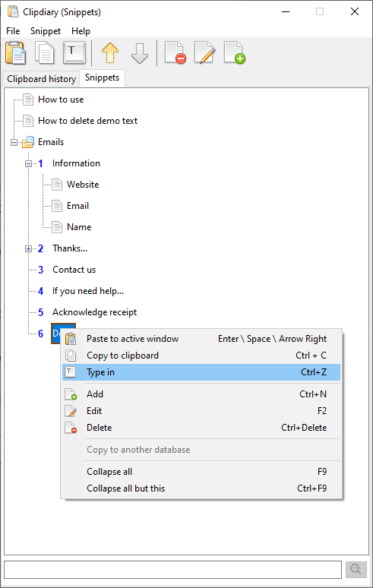
Task: Select the Name snippet
Action: pos(79,227)
